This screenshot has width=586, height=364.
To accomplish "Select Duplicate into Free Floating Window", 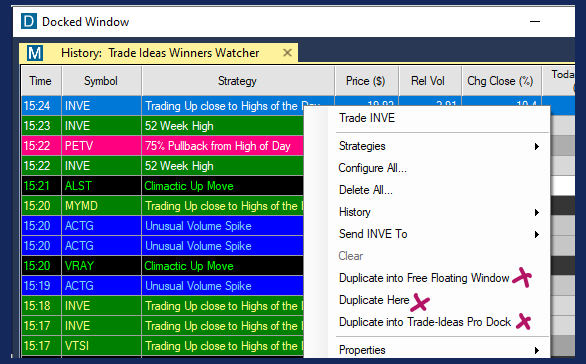I will click(424, 278).
